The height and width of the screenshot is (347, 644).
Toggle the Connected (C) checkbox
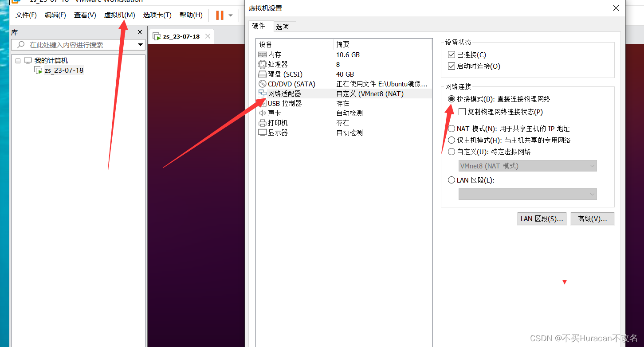(x=452, y=55)
